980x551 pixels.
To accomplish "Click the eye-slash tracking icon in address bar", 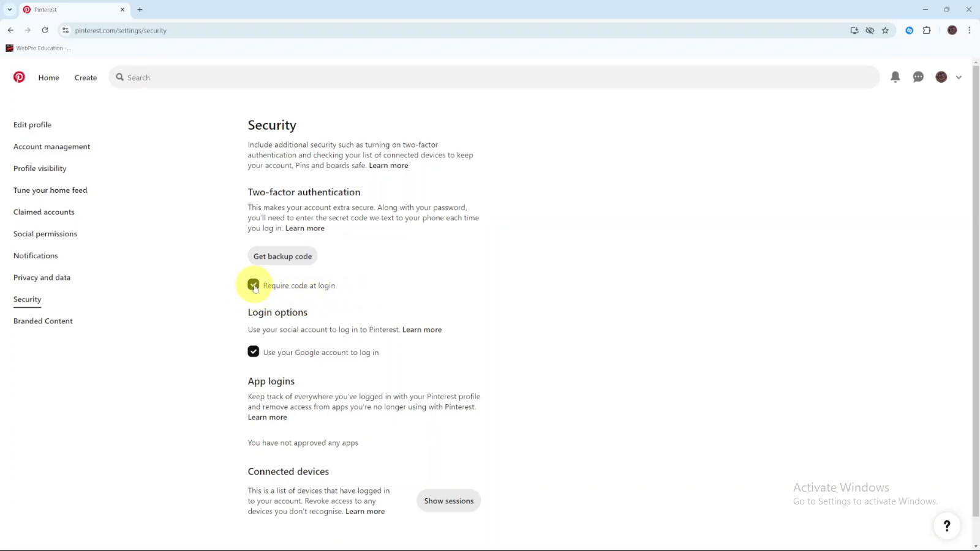I will point(870,30).
